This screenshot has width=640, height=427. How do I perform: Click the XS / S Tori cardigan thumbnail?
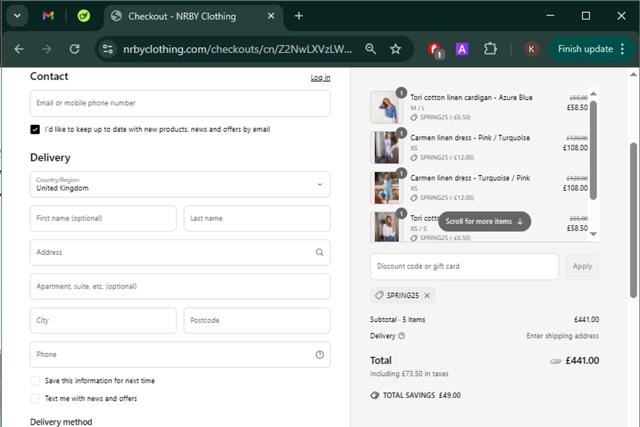(x=387, y=227)
